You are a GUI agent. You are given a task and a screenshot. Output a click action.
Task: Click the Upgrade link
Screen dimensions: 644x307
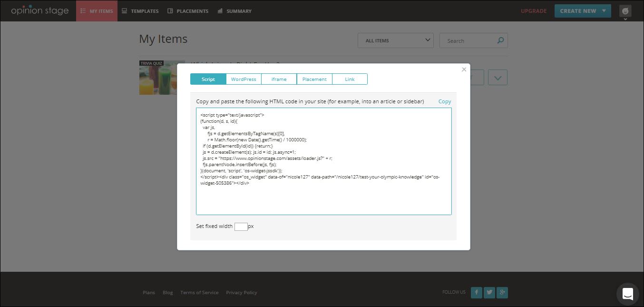[534, 11]
